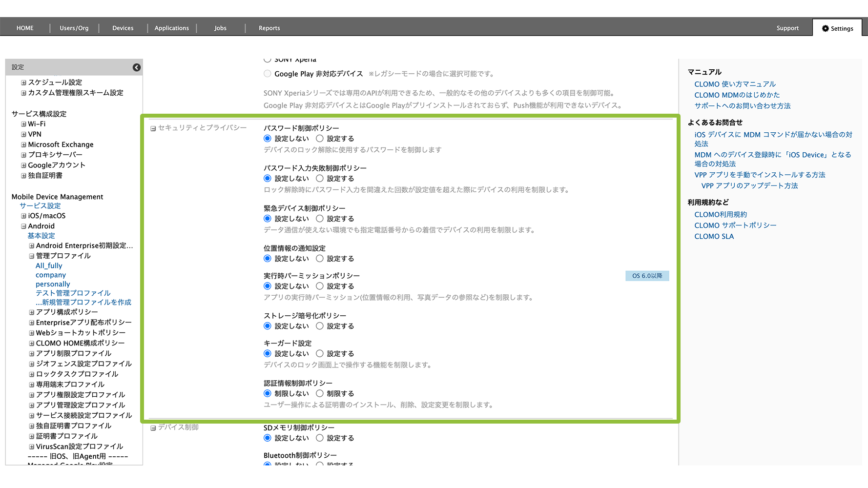Image resolution: width=868 pixels, height=488 pixels.
Task: Open CLOMO 使い方マニュアル link
Action: 735,84
